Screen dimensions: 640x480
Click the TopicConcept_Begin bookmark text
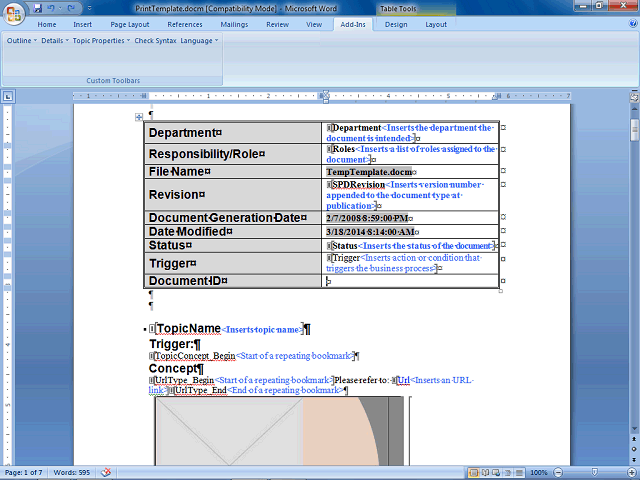[195, 356]
